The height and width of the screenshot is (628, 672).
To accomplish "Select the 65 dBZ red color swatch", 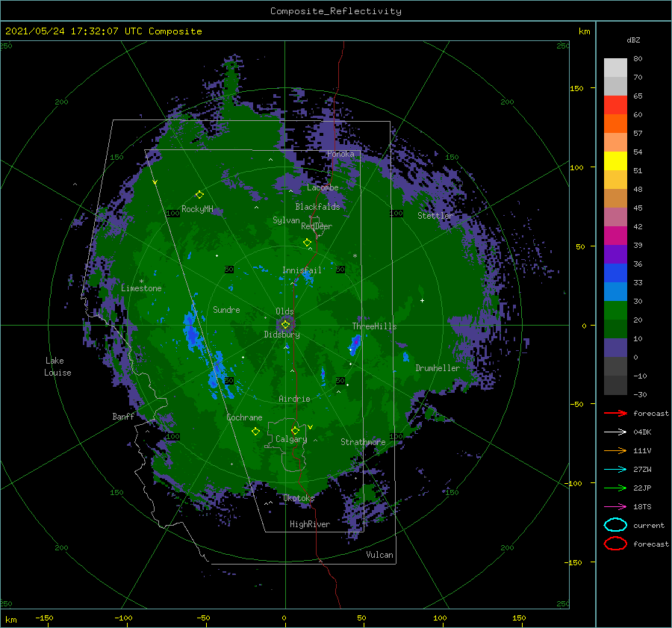I will 615,105.
